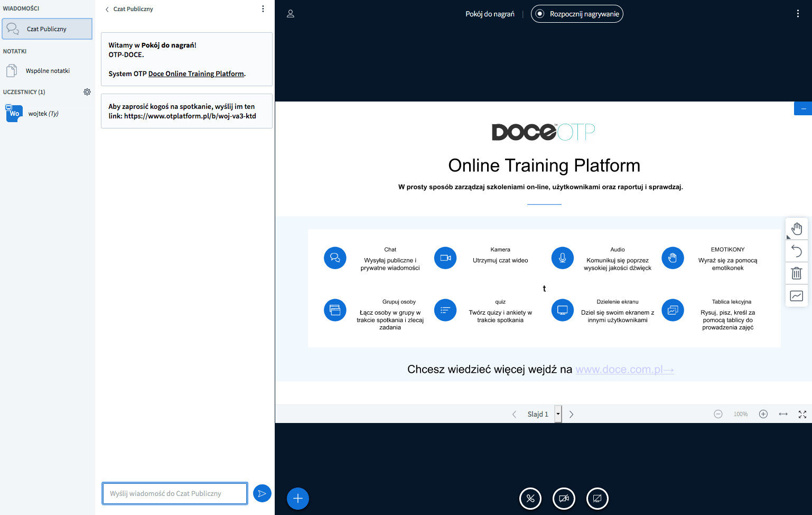Open Wspólne notatki shared notes

48,71
